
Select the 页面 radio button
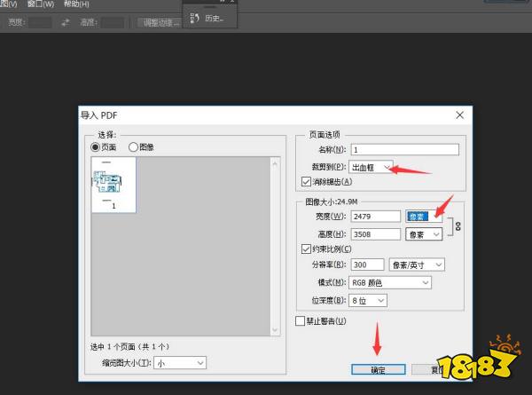[x=96, y=147]
